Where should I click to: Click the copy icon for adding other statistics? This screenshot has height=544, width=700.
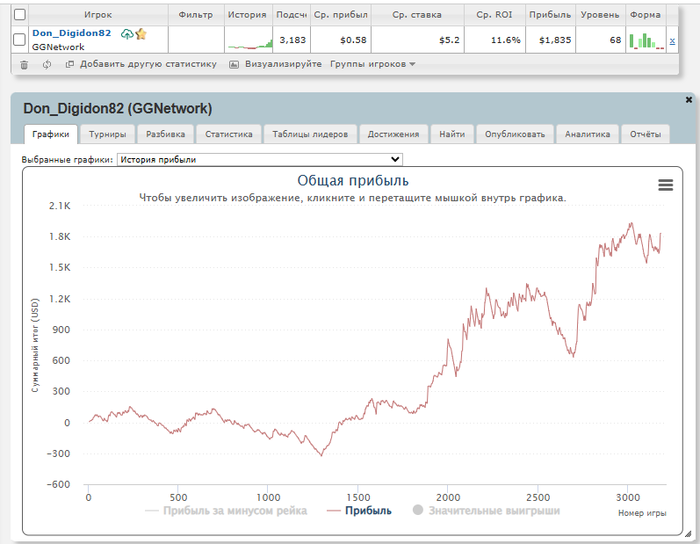click(x=70, y=64)
